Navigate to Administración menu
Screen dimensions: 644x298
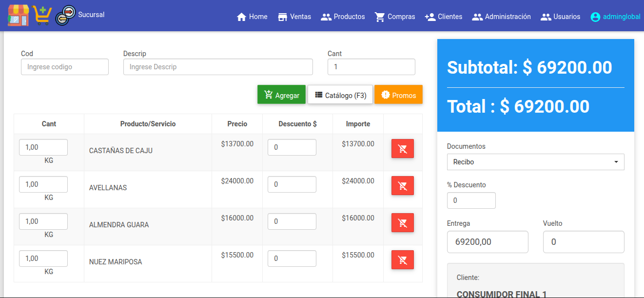(502, 17)
